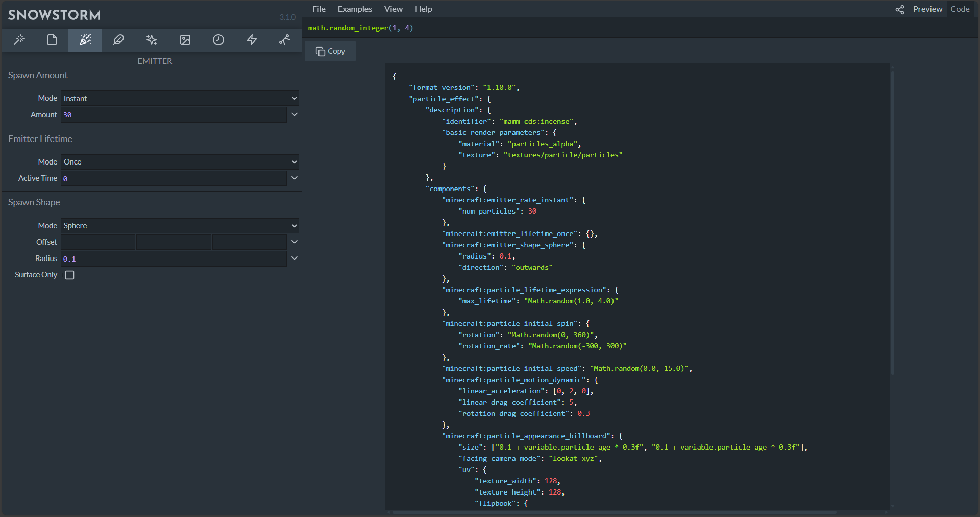Copy the generated code with the Copy button

pyautogui.click(x=330, y=51)
